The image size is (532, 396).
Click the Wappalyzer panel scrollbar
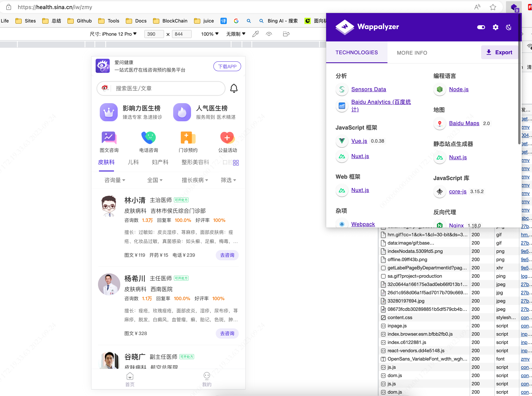(520, 79)
